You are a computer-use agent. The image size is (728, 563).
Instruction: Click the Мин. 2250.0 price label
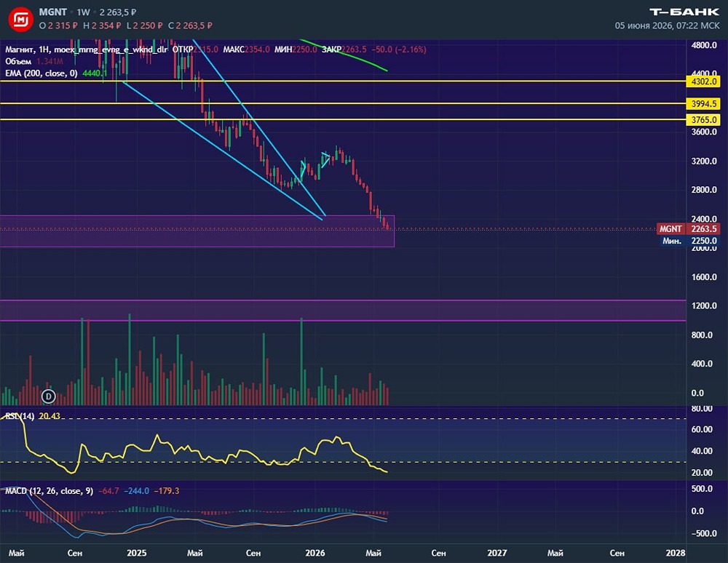(x=689, y=241)
